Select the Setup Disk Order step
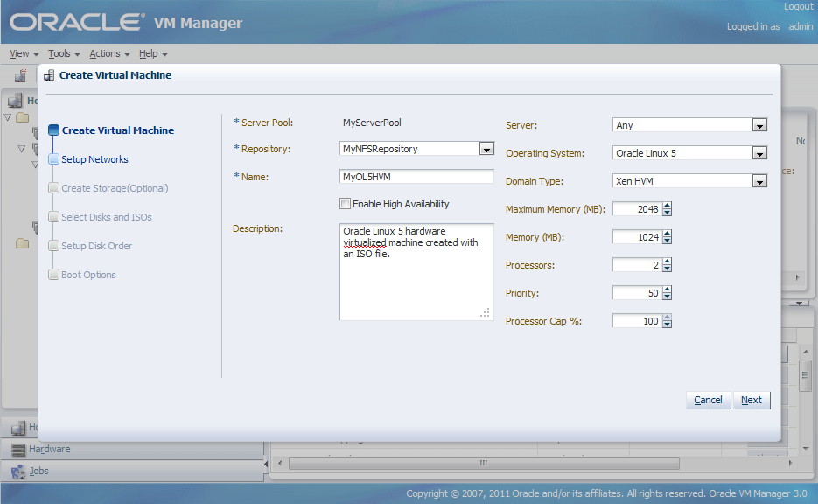 (x=96, y=246)
